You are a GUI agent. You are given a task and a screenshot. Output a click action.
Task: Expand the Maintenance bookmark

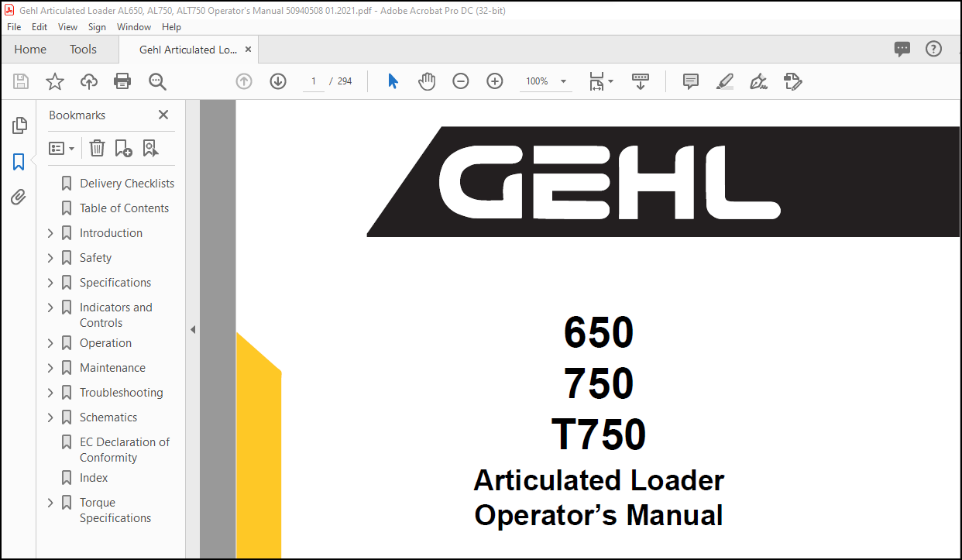pyautogui.click(x=50, y=368)
